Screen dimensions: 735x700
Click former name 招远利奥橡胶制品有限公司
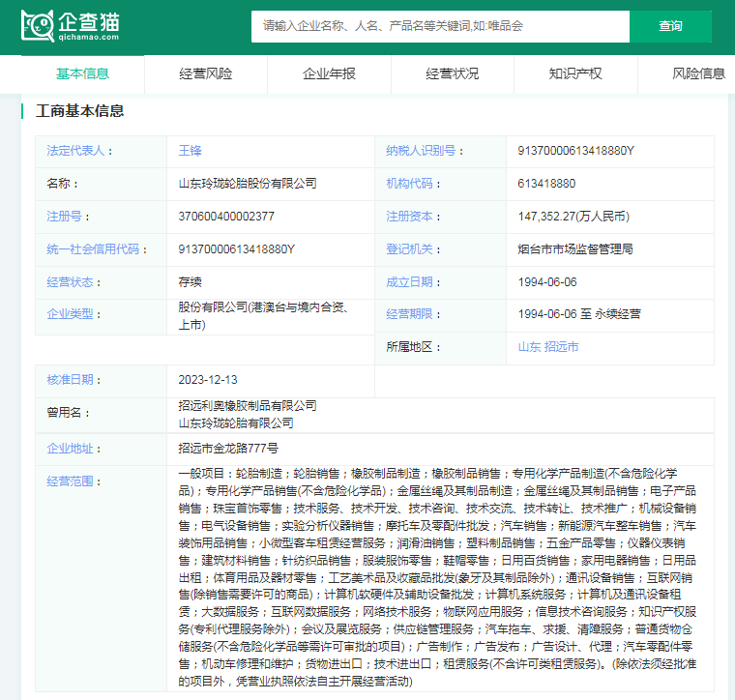248,406
